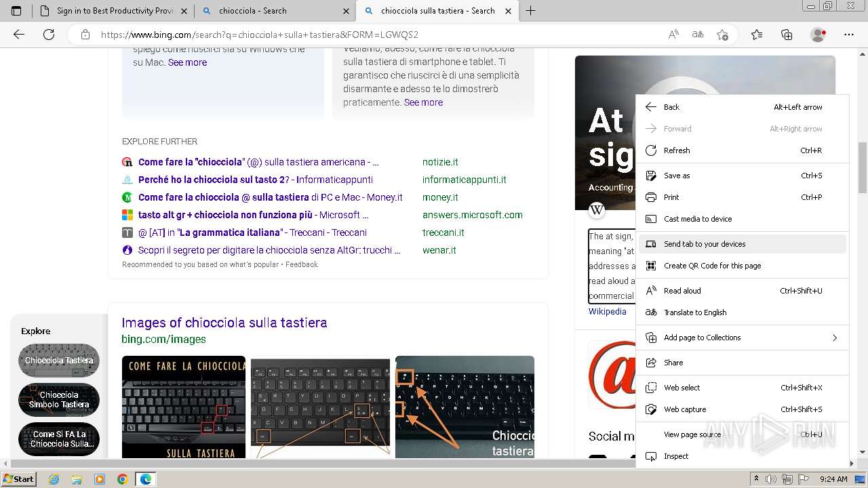Click the Feedback link under recommendations
Screen dimensions: 868x488
[302, 264]
